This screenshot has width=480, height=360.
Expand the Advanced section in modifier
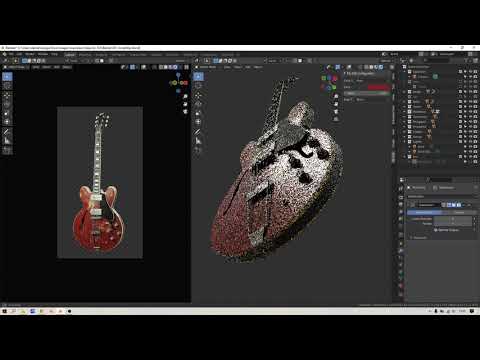420,238
